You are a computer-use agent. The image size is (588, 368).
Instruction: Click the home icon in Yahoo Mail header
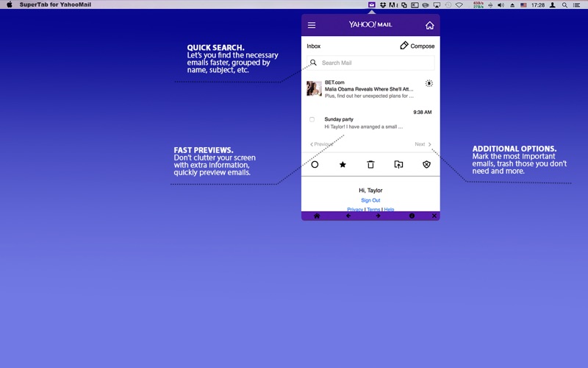click(430, 25)
